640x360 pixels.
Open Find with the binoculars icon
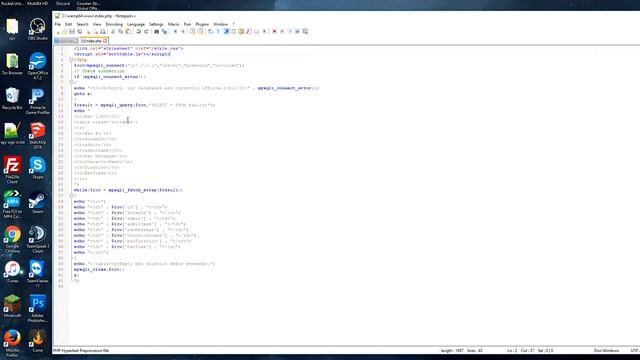click(x=157, y=31)
